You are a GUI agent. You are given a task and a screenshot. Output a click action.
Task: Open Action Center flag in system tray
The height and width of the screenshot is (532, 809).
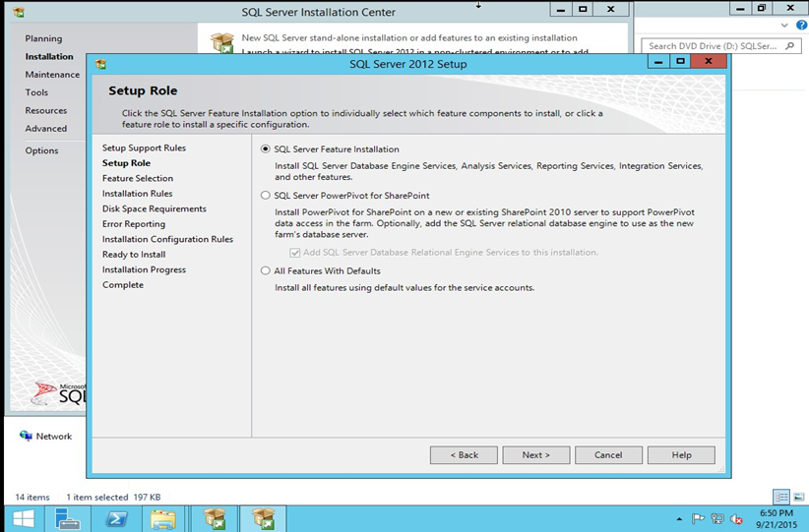(x=698, y=519)
